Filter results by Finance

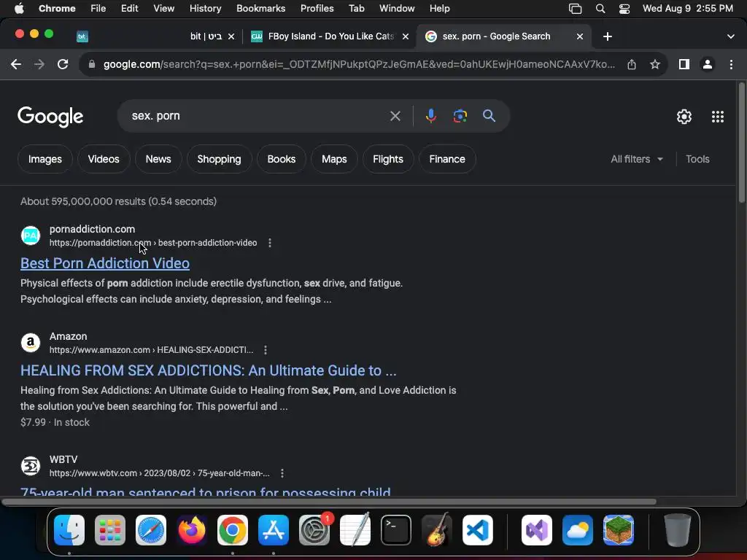[x=447, y=159]
